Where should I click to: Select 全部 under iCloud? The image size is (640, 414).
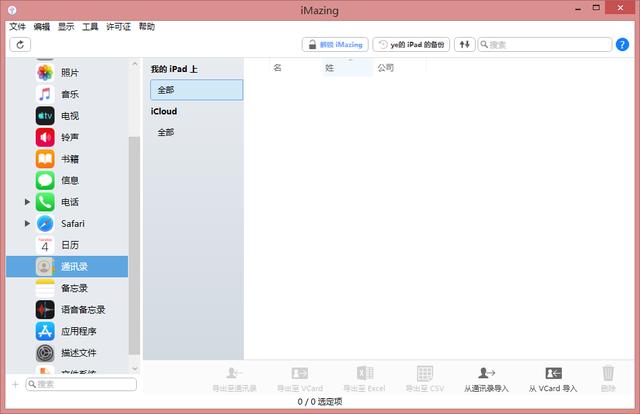(x=196, y=132)
